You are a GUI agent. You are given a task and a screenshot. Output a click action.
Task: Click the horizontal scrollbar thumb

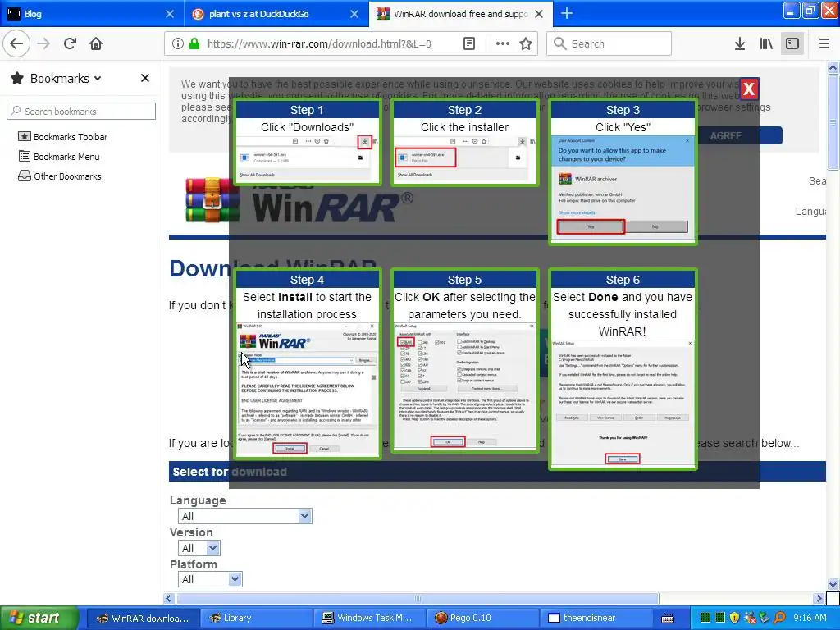tap(418, 598)
